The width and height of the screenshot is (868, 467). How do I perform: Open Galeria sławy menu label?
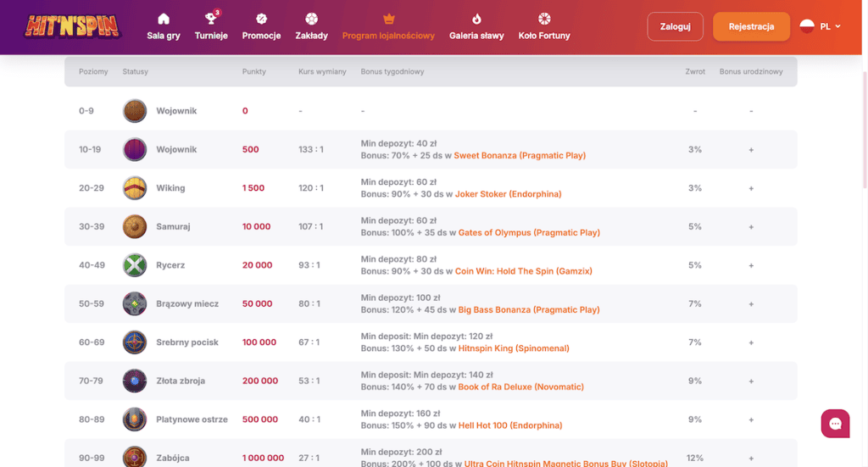476,36
